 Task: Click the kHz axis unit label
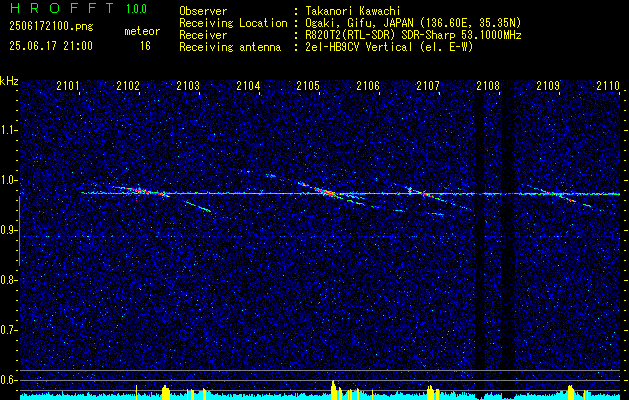(x=9, y=81)
